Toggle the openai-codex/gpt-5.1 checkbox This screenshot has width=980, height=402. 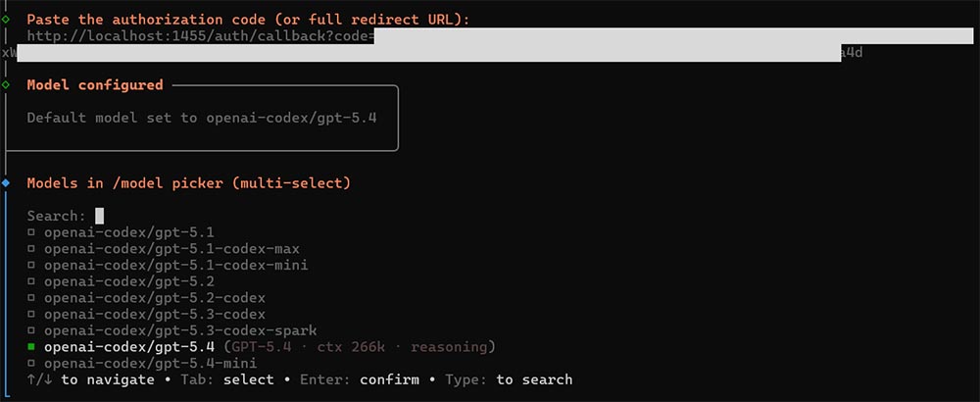click(32, 232)
